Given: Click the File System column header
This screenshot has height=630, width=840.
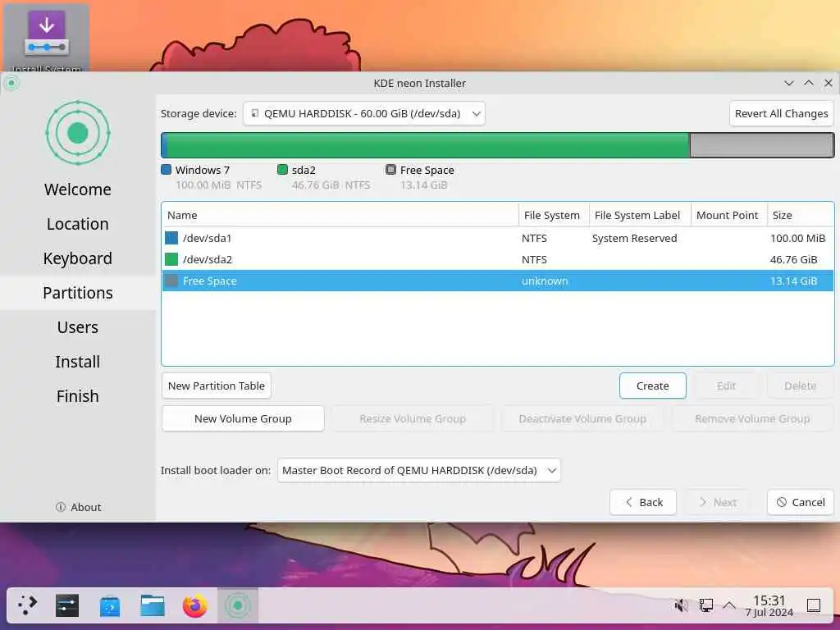Looking at the screenshot, I should pyautogui.click(x=554, y=215).
